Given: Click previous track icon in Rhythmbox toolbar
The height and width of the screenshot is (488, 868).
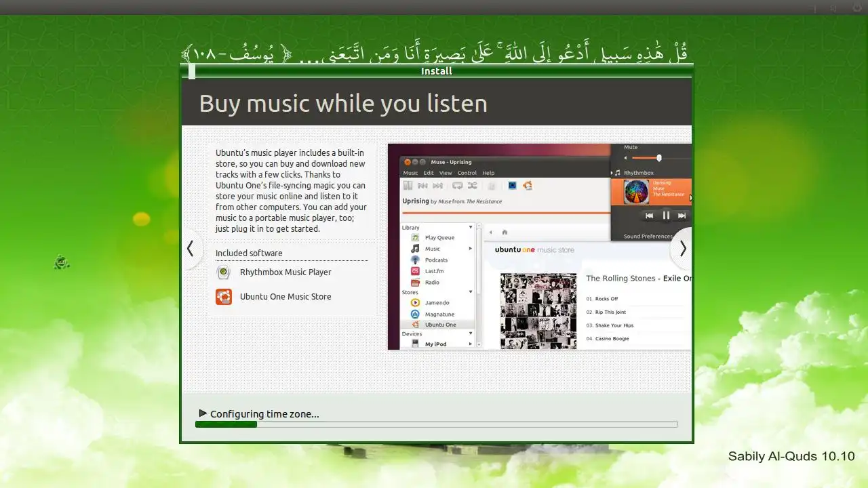Looking at the screenshot, I should coord(422,185).
